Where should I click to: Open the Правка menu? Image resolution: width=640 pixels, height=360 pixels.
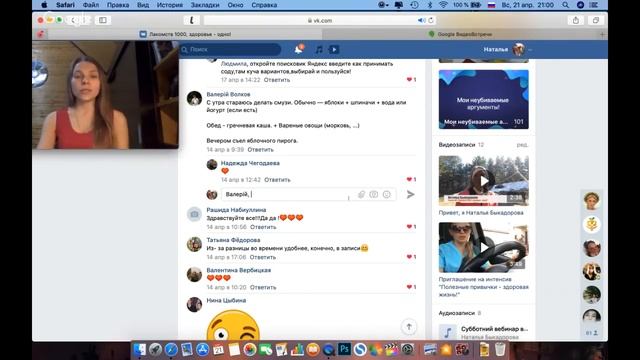[118, 5]
